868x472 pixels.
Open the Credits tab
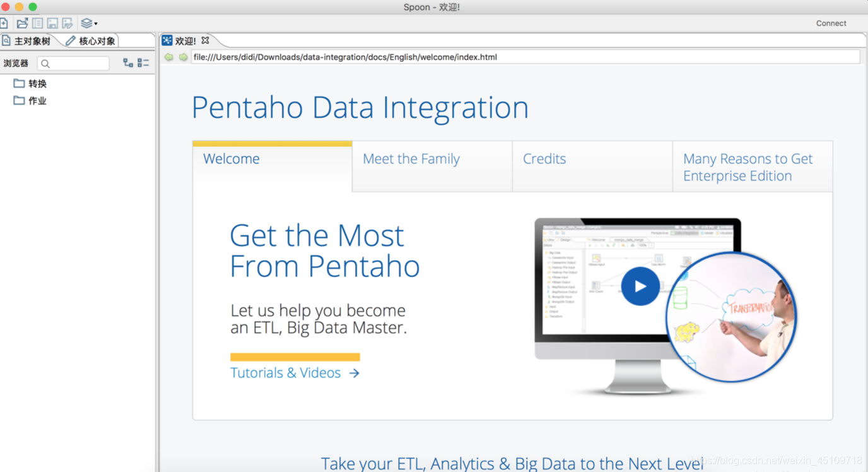click(592, 166)
